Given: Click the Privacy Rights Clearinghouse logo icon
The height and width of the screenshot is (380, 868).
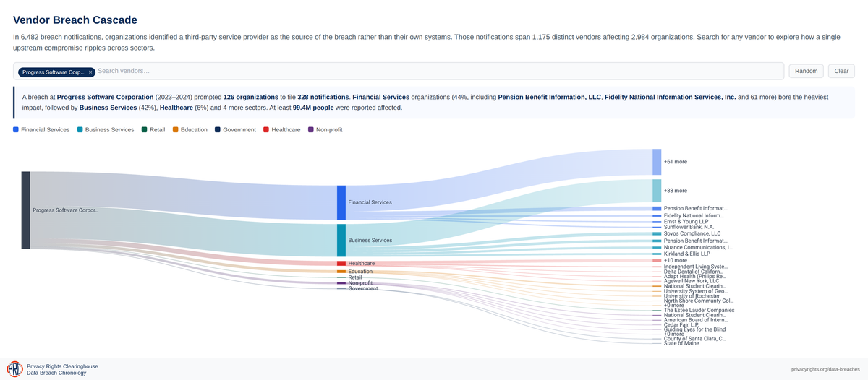Looking at the screenshot, I should pos(14,369).
